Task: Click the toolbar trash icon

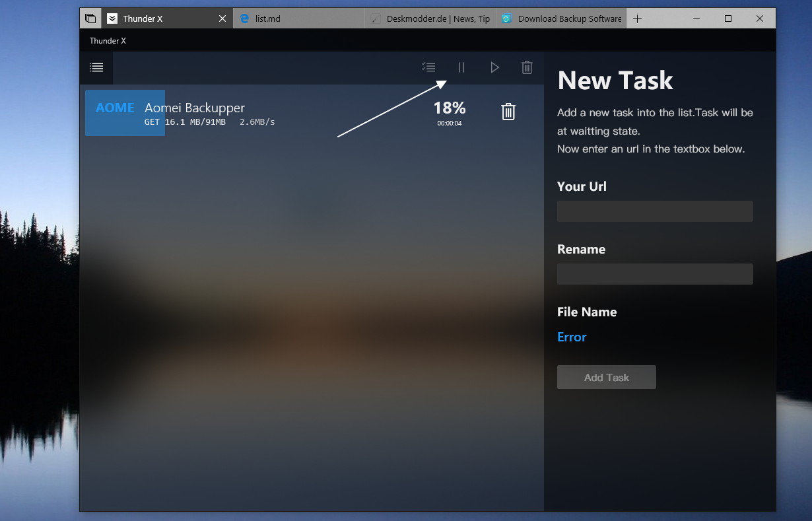Action: 527,67
